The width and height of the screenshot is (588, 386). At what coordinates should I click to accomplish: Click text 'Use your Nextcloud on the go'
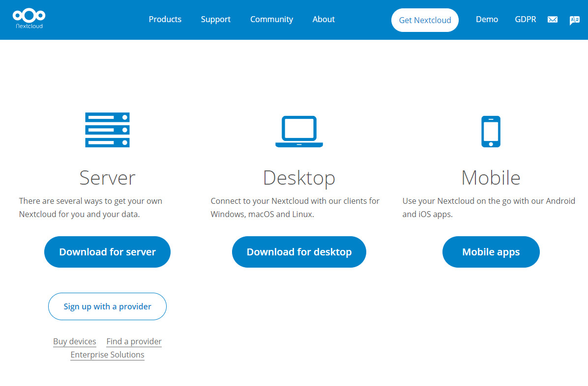tap(457, 201)
